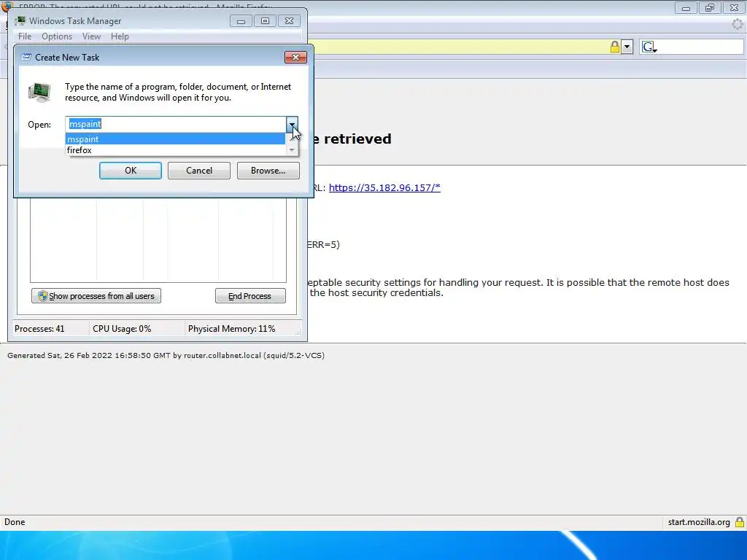Click the CPU Usage: 0% status text
Image resolution: width=747 pixels, height=560 pixels.
pyautogui.click(x=122, y=329)
